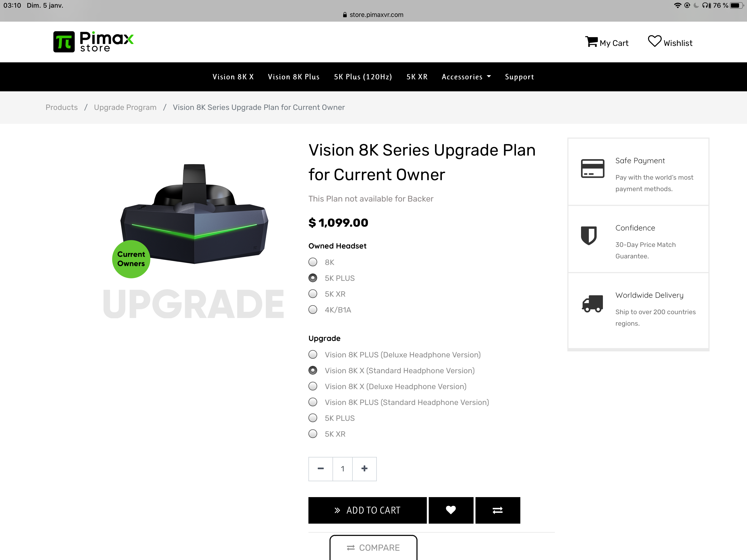This screenshot has width=747, height=560.
Task: Choose Vision 8K X Deluxe Headphone Version upgrade
Action: pos(313,386)
